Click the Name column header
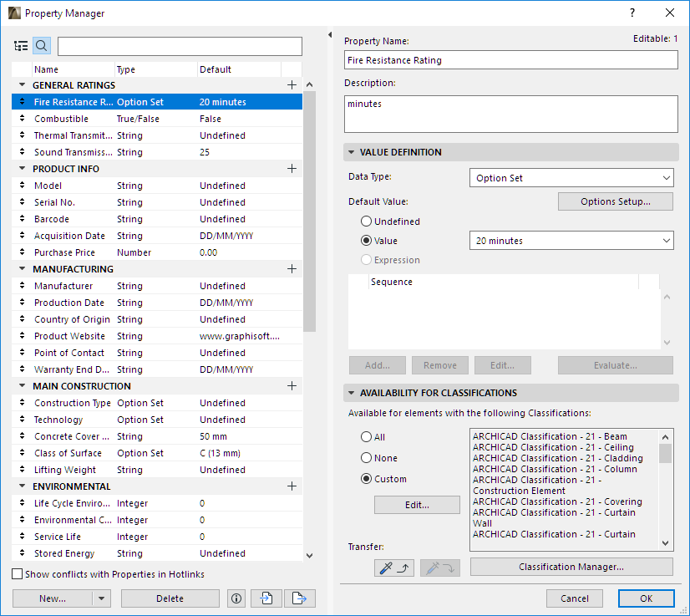The image size is (690, 616). point(73,69)
